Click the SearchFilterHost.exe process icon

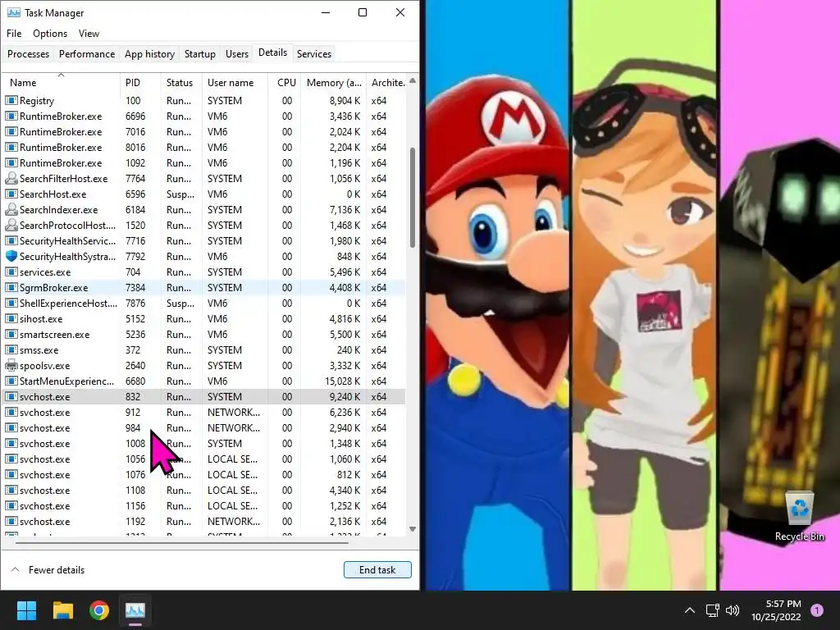(11, 178)
